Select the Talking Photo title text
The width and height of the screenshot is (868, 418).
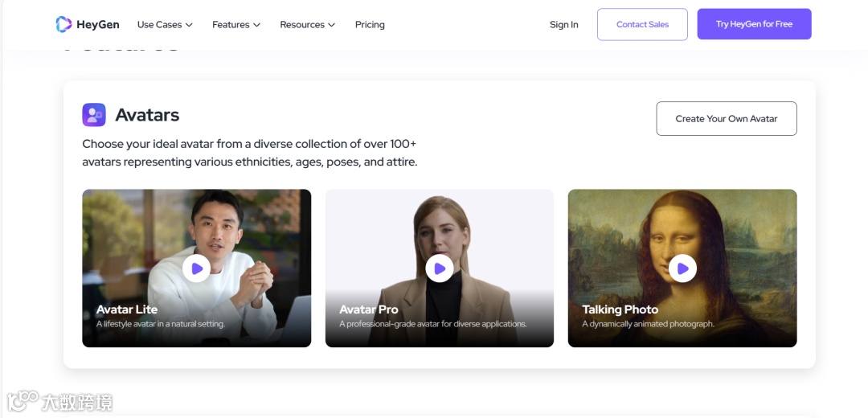tap(620, 309)
